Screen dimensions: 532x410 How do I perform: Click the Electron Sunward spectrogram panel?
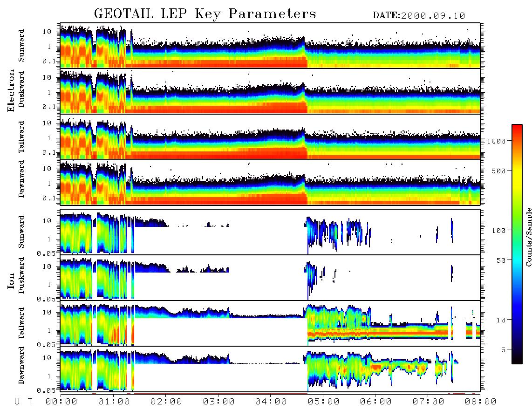click(x=270, y=46)
